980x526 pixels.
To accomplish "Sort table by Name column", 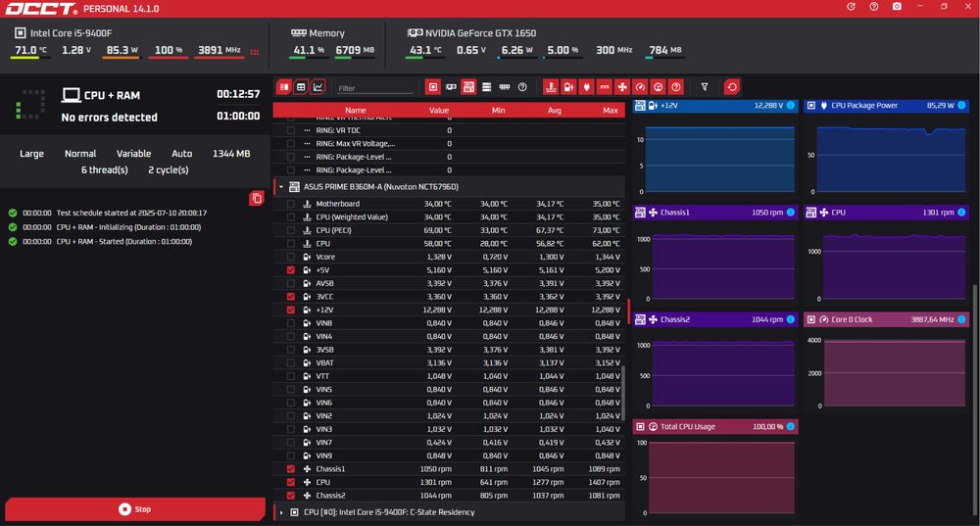I will tap(356, 110).
